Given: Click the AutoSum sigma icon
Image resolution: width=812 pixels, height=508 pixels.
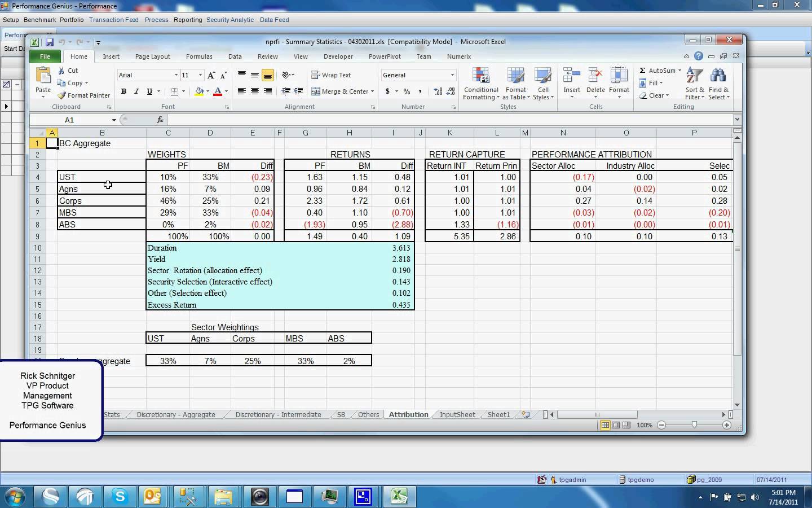Looking at the screenshot, I should coord(643,71).
